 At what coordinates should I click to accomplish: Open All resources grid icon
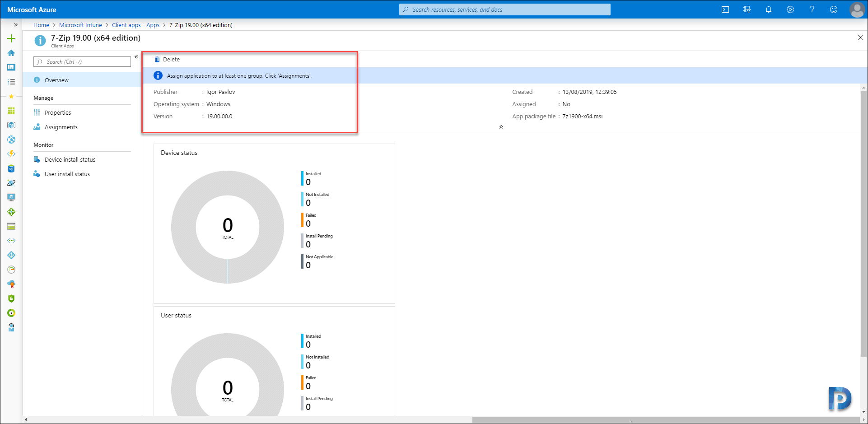coord(11,111)
